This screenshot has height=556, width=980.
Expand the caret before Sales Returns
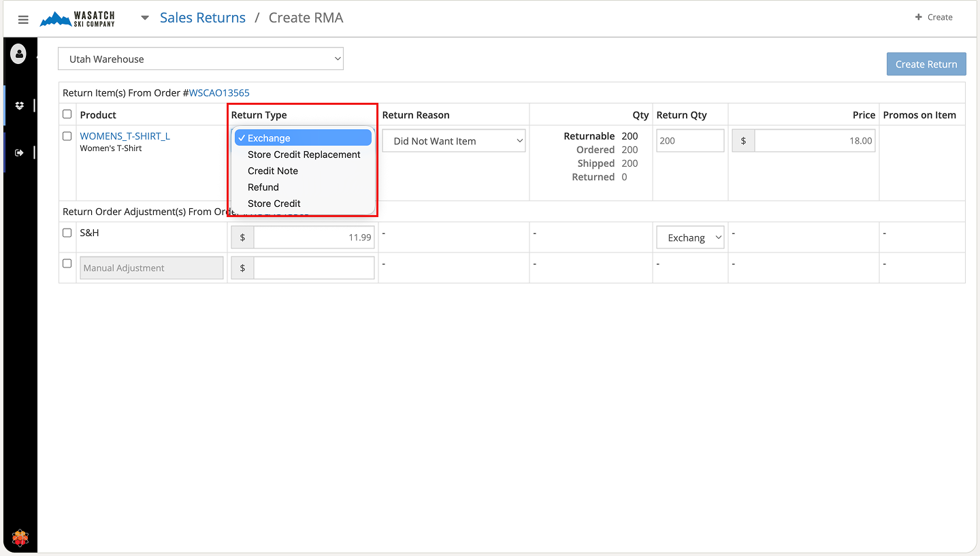coord(145,18)
